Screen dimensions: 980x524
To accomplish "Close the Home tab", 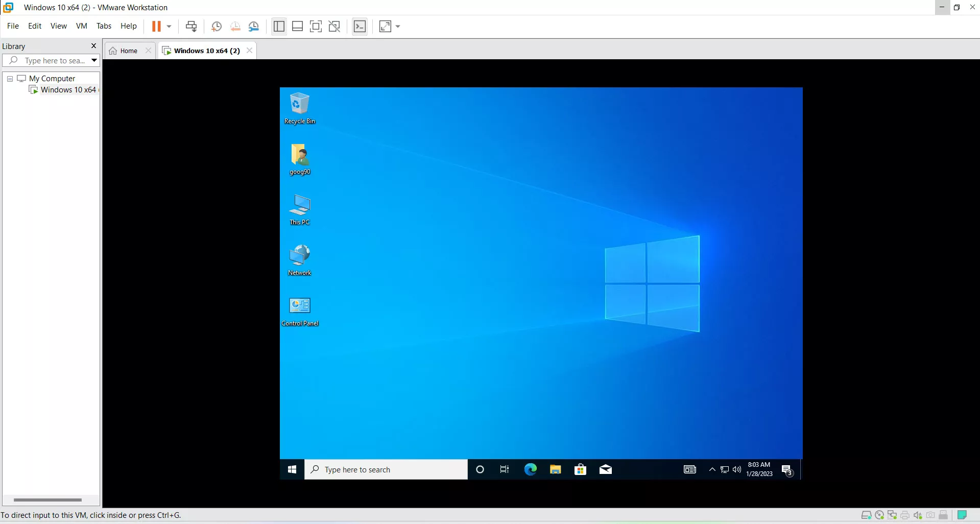I will click(x=148, y=51).
